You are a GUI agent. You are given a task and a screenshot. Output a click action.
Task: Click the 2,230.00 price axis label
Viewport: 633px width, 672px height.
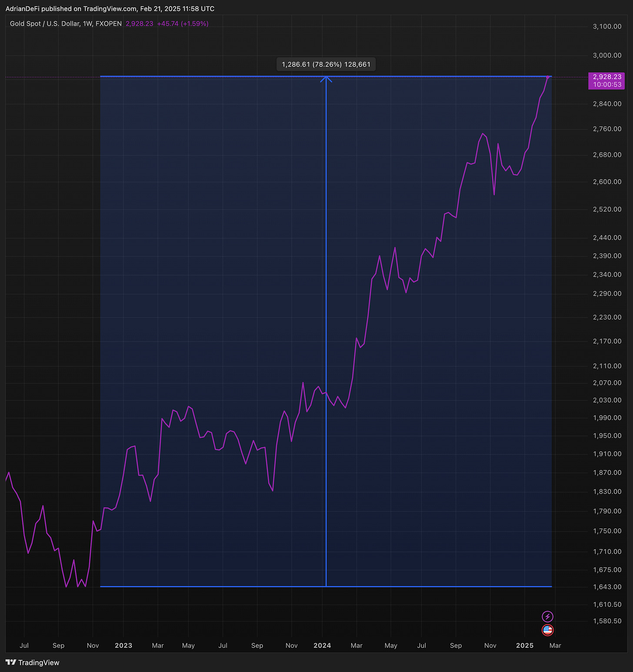(x=607, y=317)
